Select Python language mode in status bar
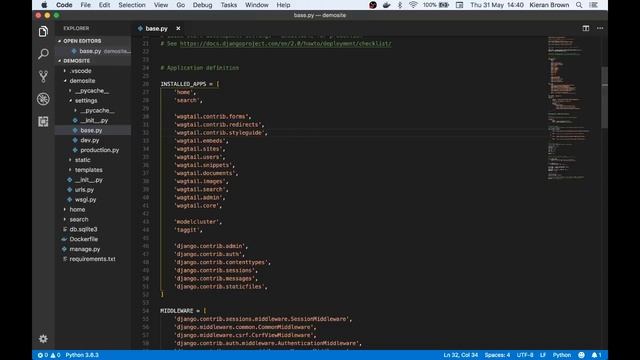Viewport: 640px width, 360px height. coord(562,355)
